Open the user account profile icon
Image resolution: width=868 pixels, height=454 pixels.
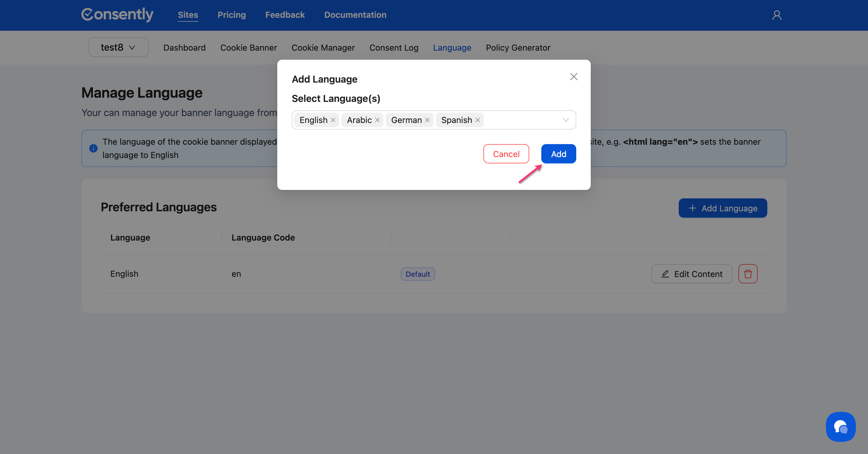click(777, 15)
